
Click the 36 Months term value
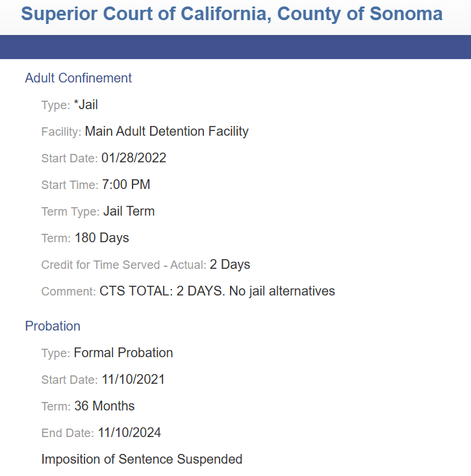pyautogui.click(x=105, y=406)
